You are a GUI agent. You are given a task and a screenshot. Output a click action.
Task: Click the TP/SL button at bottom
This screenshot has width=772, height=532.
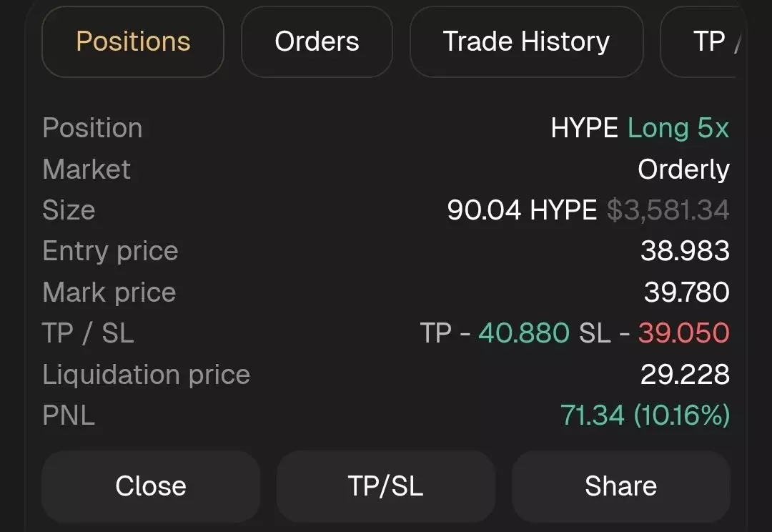pyautogui.click(x=385, y=486)
